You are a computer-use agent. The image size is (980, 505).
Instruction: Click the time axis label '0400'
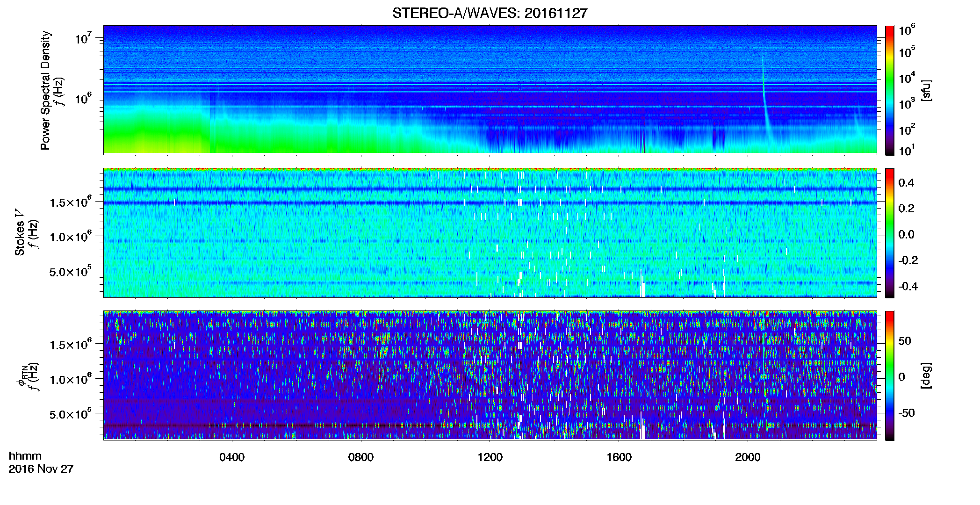pos(232,457)
